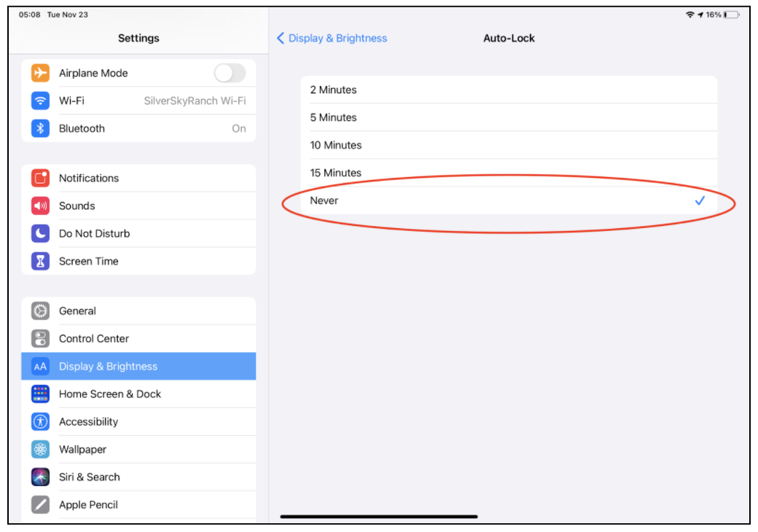Tap the home indicator bar
Viewport: 758px width, 532px height.
pyautogui.click(x=379, y=517)
